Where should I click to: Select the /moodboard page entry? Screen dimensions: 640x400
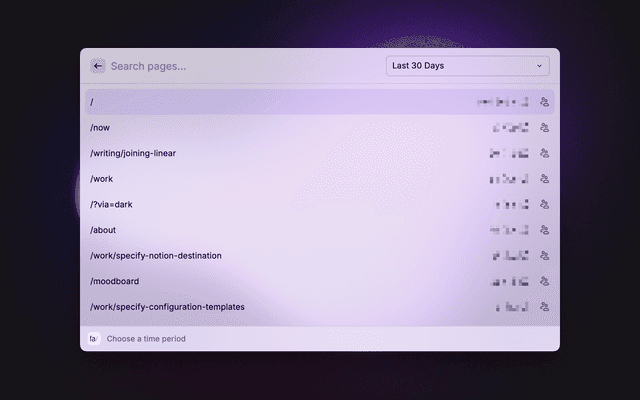click(x=113, y=281)
